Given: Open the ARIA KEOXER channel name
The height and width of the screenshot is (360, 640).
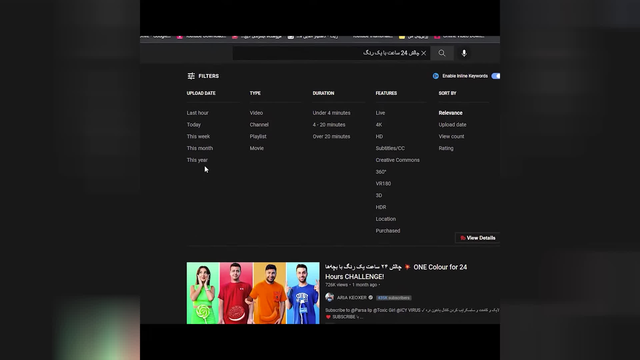Looking at the screenshot, I should click(x=351, y=298).
